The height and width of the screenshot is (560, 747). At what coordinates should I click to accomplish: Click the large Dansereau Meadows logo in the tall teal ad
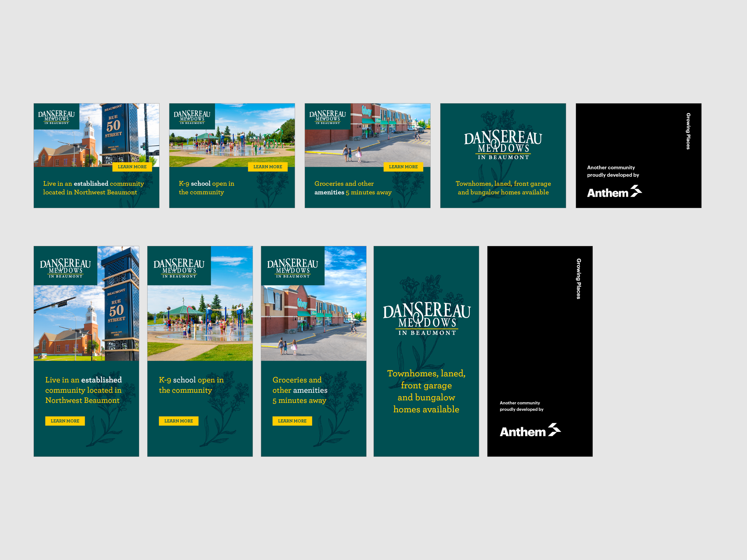coord(426,319)
